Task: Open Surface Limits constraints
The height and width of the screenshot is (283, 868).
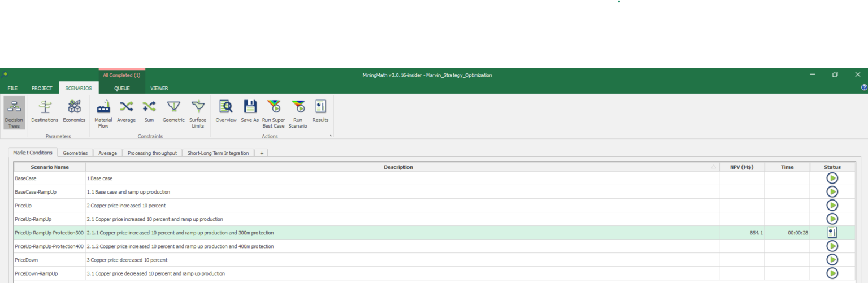Action: pos(198,113)
